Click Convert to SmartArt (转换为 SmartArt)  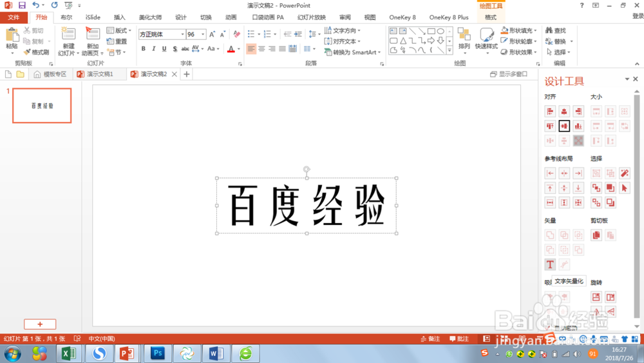pyautogui.click(x=352, y=52)
